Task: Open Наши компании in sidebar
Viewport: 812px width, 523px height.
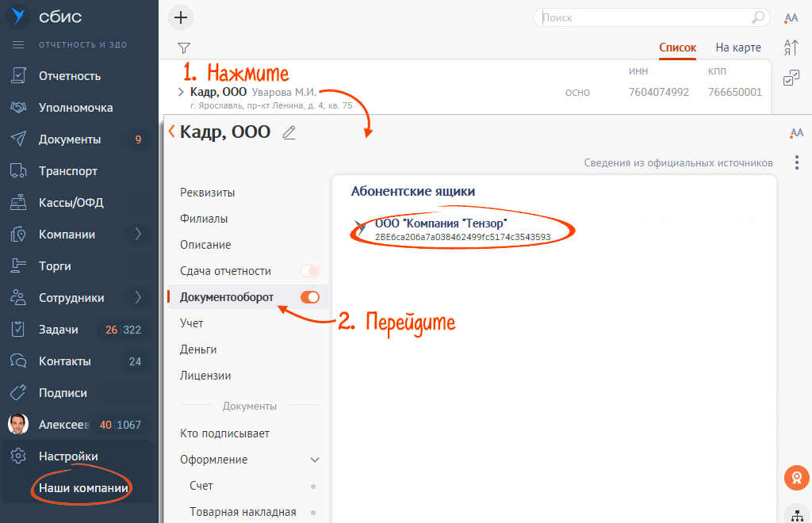Action: (83, 488)
